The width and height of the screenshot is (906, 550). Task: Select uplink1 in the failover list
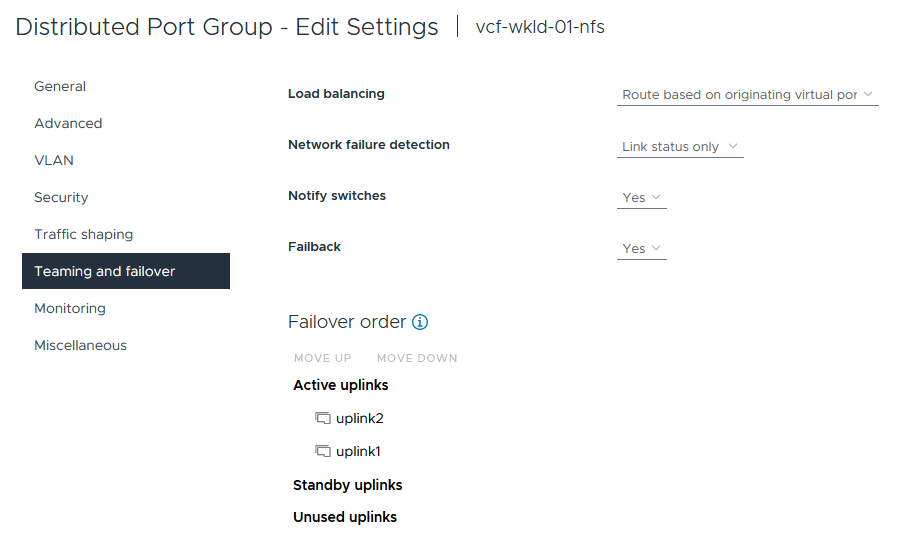tap(358, 451)
